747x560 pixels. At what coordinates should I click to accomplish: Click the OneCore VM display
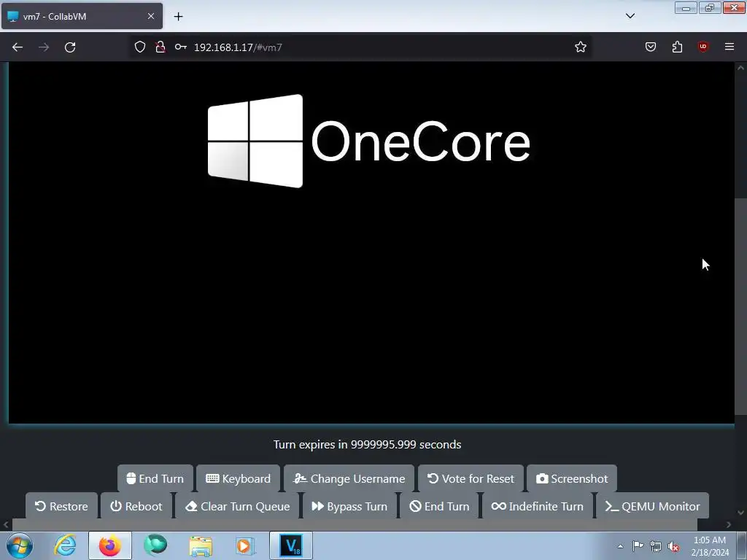(x=371, y=242)
